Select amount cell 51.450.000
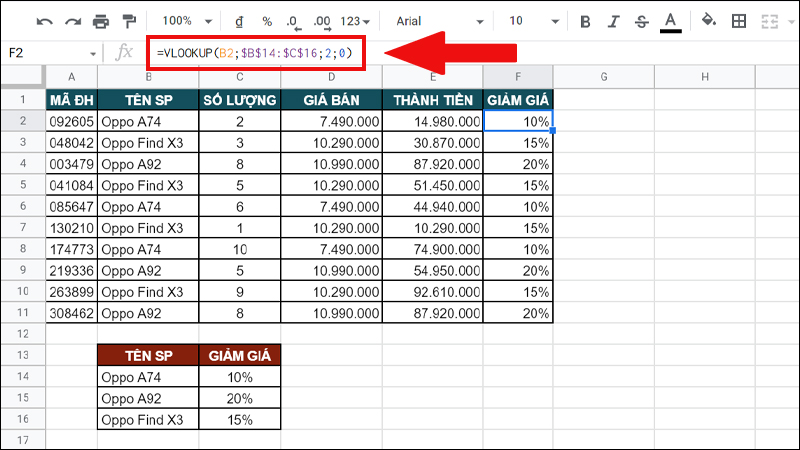The height and width of the screenshot is (450, 800). point(433,185)
